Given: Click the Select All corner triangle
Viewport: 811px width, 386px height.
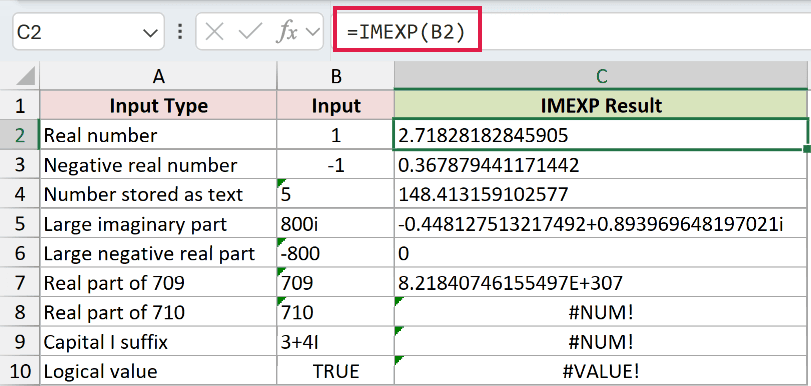Looking at the screenshot, I should point(26,77).
